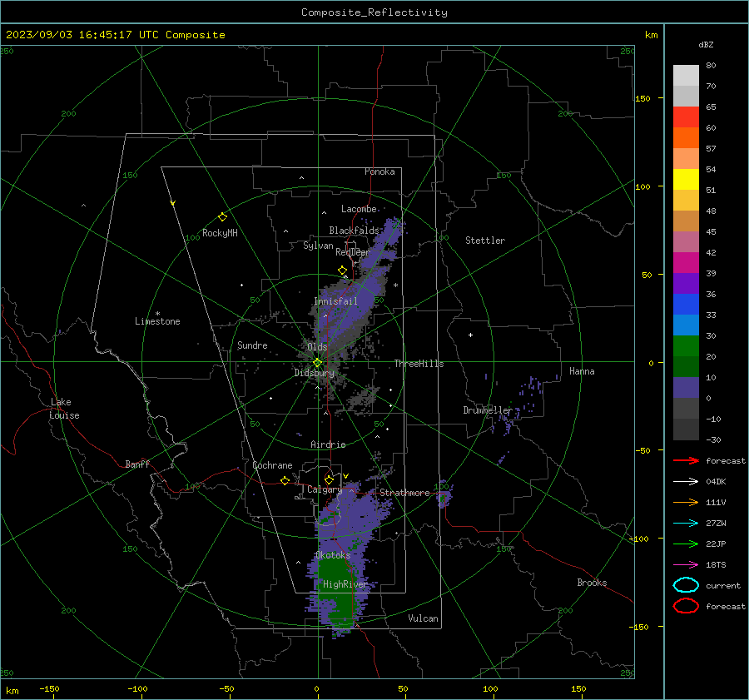Screen dimensions: 749x700
Task: Click the Lacombe town label
Action: coord(359,209)
